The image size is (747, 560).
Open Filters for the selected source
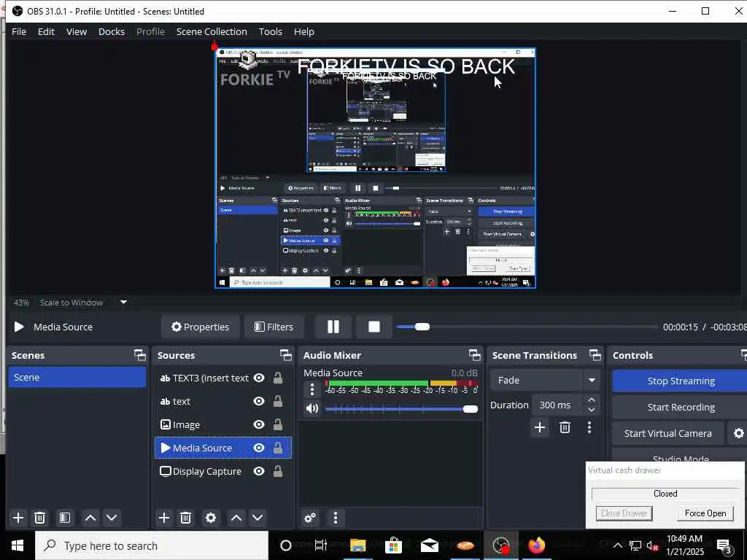(274, 327)
